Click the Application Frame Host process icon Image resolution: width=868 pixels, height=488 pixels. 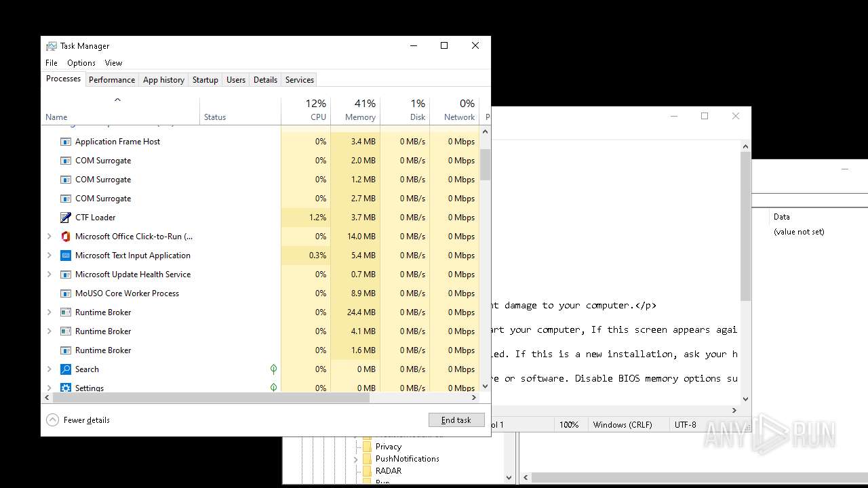coord(66,142)
